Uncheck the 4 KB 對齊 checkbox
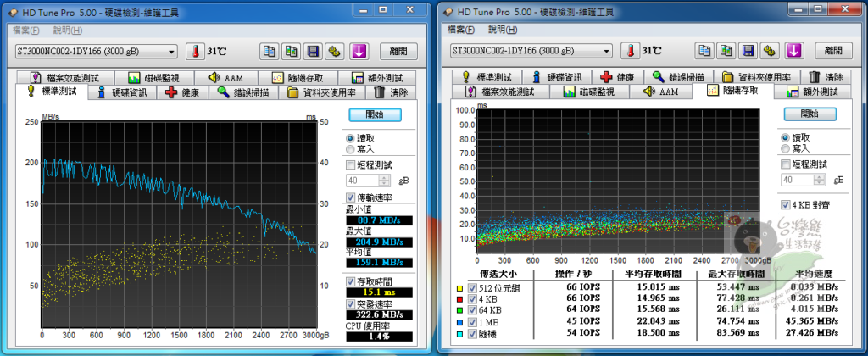The height and width of the screenshot is (356, 868). [786, 205]
